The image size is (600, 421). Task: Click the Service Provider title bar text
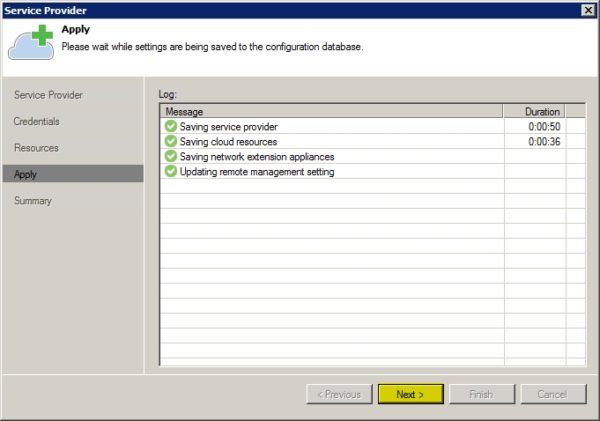[46, 10]
